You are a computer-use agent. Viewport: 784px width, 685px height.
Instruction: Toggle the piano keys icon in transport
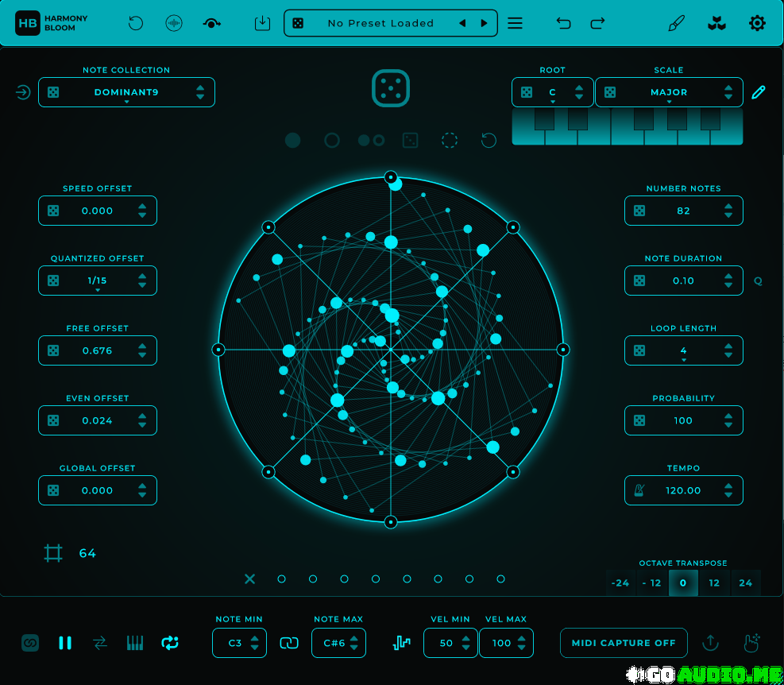point(135,643)
